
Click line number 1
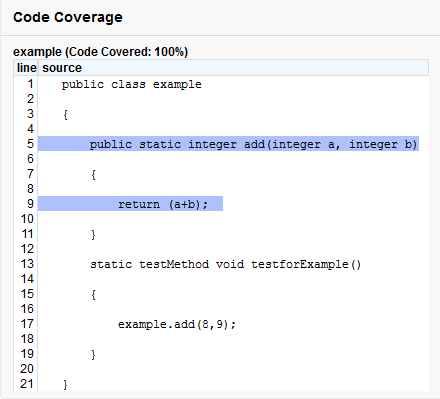[30, 84]
